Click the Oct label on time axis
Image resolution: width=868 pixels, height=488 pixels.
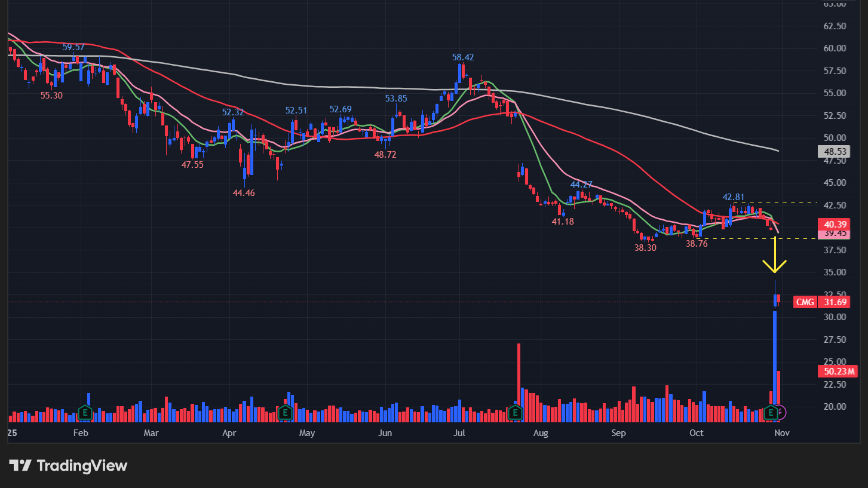point(697,433)
